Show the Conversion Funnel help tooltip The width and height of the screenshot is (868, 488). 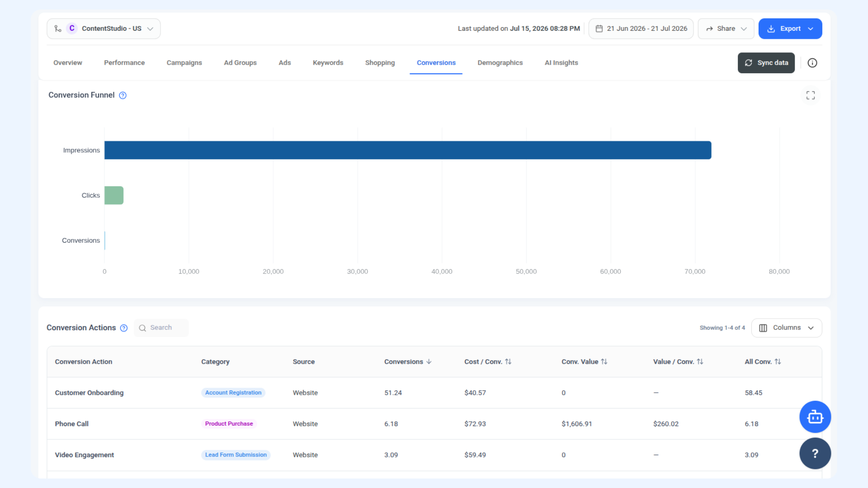pos(123,95)
